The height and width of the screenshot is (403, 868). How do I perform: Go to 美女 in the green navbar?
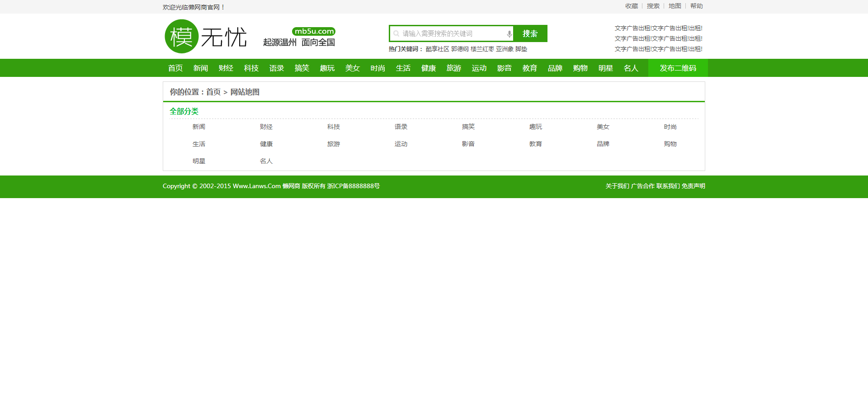[353, 68]
